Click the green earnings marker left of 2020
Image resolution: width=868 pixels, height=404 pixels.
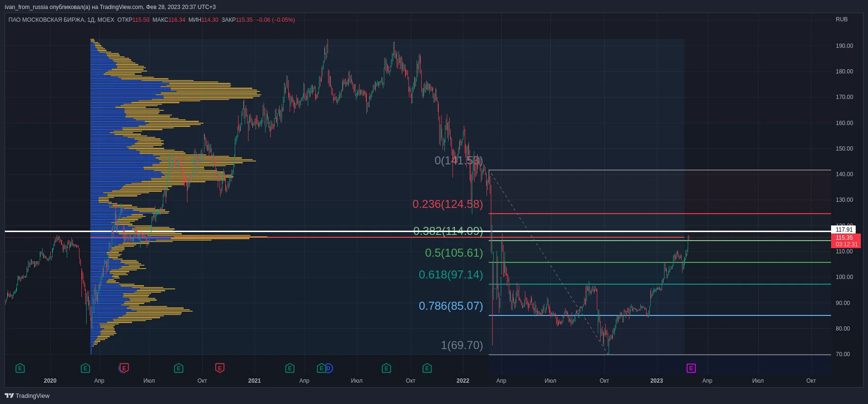pyautogui.click(x=20, y=368)
